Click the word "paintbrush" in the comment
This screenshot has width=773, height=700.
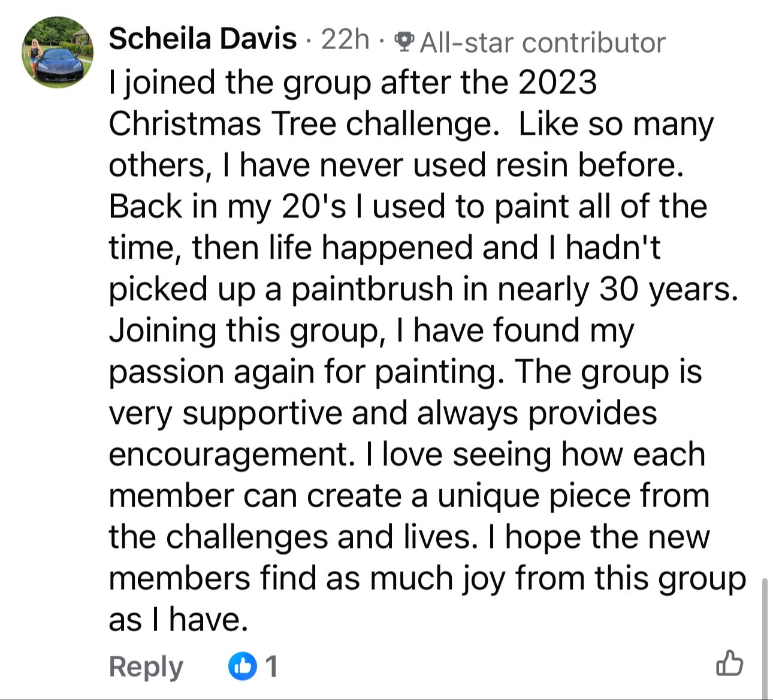click(x=372, y=289)
